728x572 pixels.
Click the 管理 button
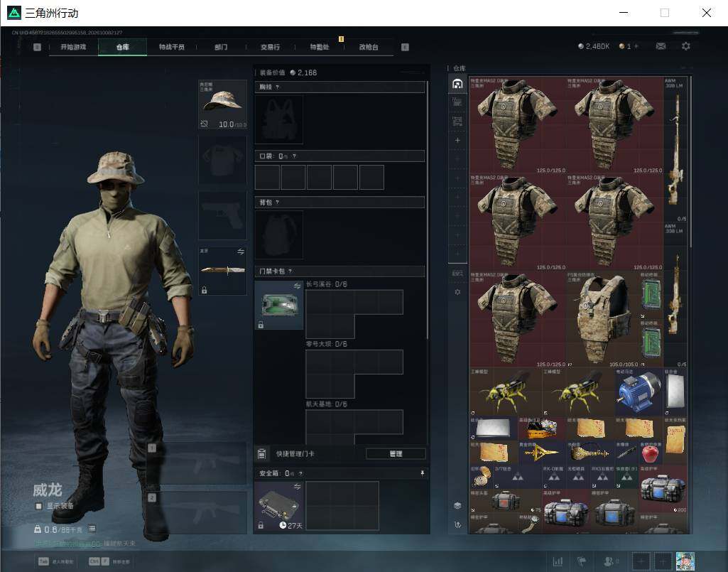[x=396, y=453]
